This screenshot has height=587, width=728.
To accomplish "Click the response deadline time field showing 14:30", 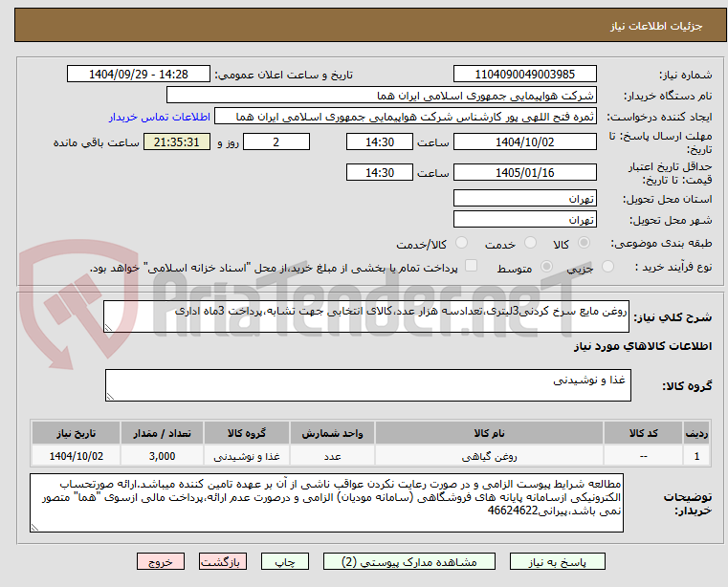I will 380,142.
